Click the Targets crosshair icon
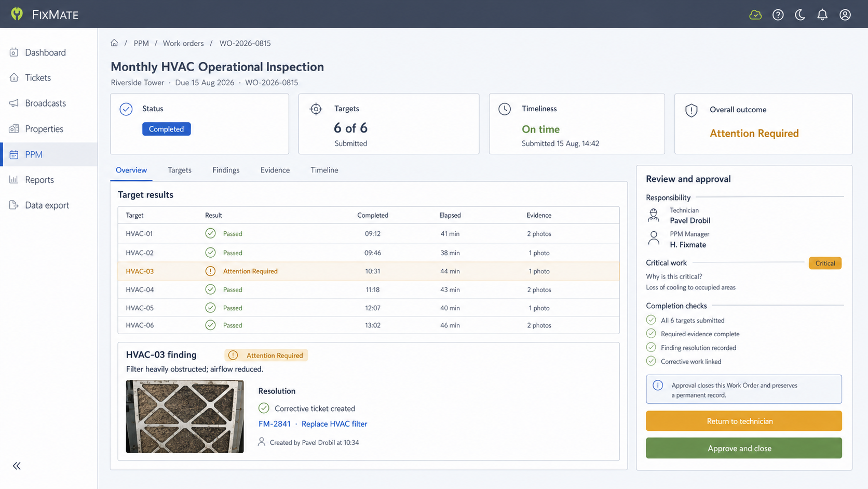Viewport: 868px width, 489px height. tap(316, 109)
